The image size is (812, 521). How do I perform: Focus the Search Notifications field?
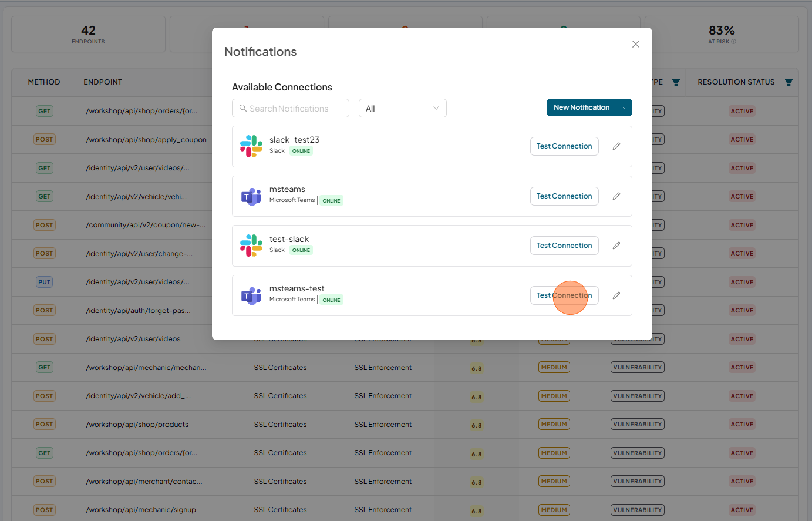(x=291, y=108)
